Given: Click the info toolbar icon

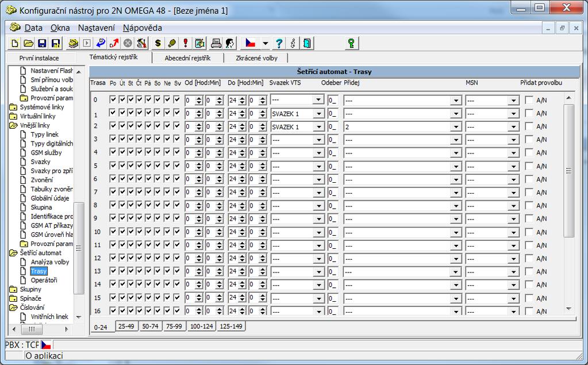Looking at the screenshot, I should pos(293,43).
